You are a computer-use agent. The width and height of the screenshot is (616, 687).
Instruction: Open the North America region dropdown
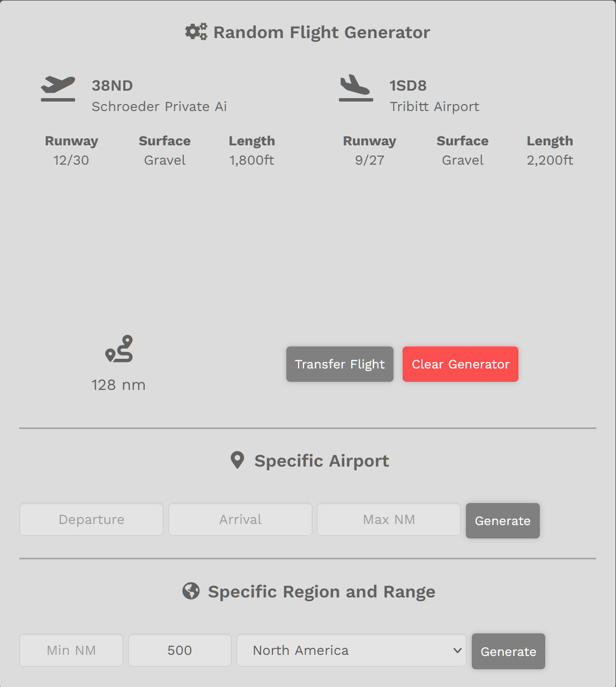point(352,650)
